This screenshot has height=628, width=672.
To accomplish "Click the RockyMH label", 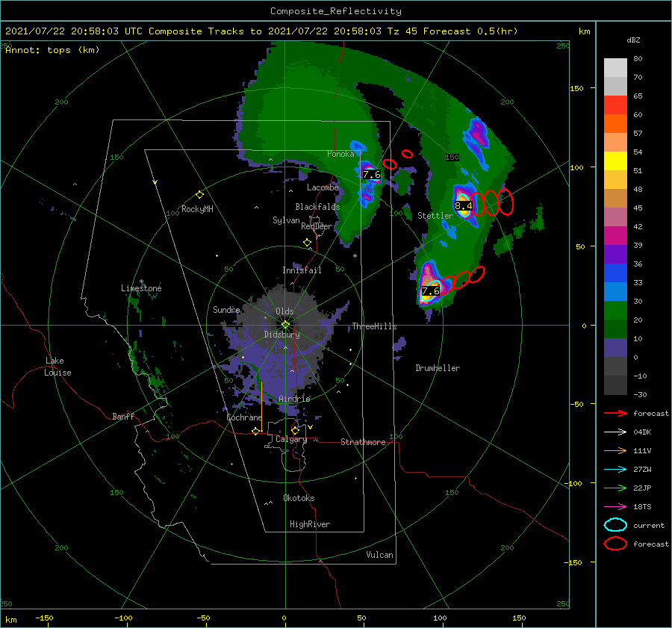I will pyautogui.click(x=197, y=209).
